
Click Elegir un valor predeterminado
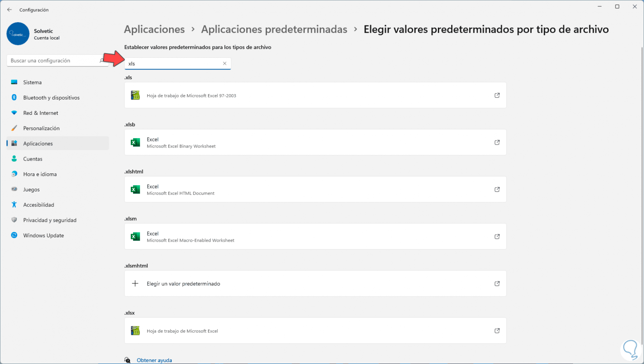315,284
